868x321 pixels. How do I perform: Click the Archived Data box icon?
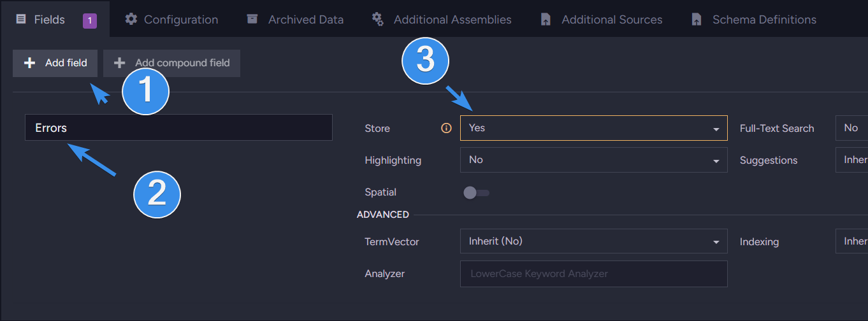(x=252, y=19)
